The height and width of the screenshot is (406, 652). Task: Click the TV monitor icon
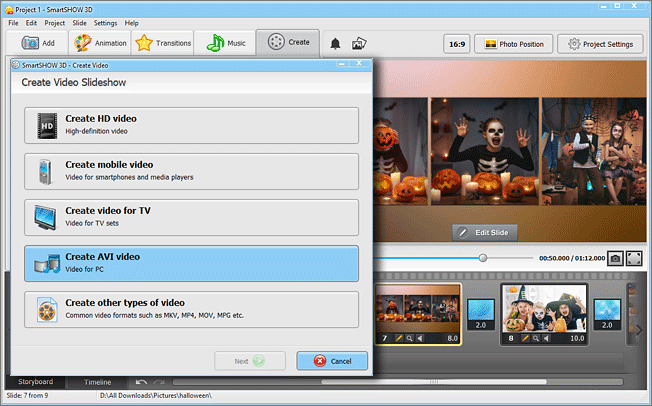coord(45,218)
